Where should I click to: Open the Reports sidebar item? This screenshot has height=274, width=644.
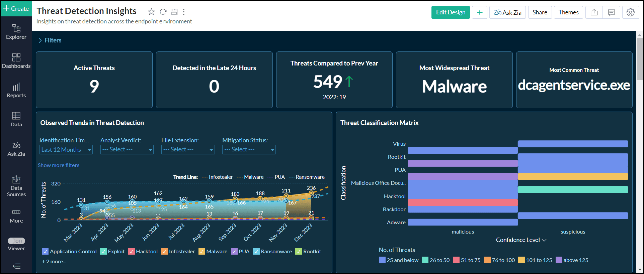16,90
